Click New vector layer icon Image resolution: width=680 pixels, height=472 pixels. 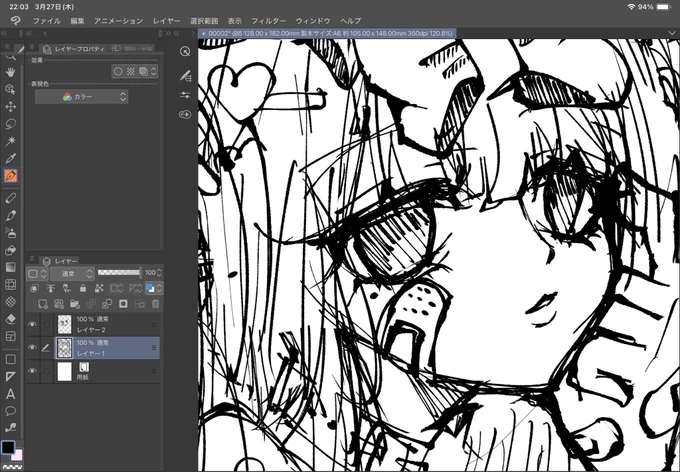pyautogui.click(x=59, y=304)
